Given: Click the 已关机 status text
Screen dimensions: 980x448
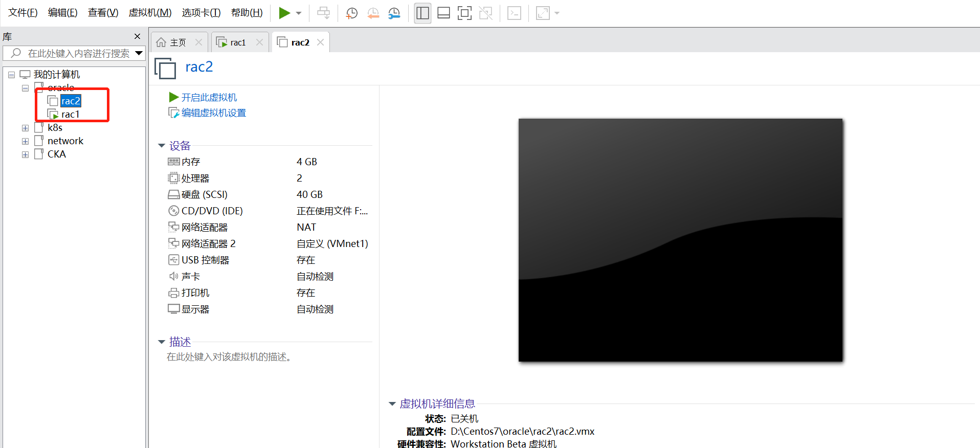Looking at the screenshot, I should pyautogui.click(x=464, y=418).
